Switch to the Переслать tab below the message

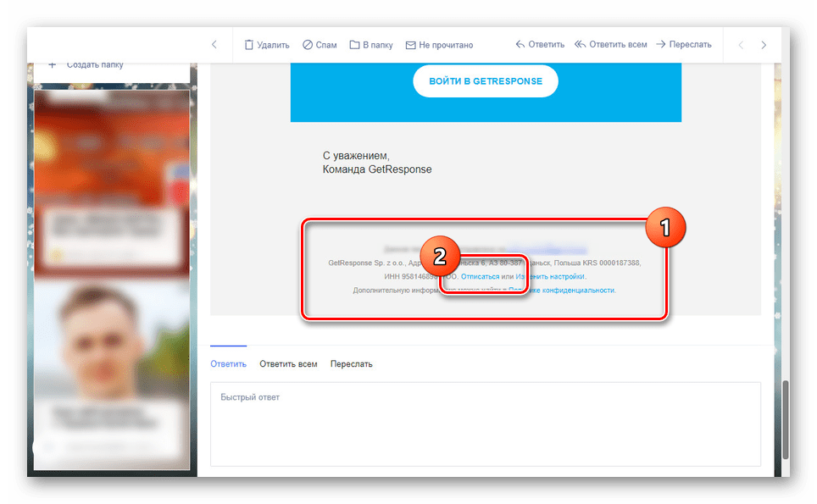point(352,363)
